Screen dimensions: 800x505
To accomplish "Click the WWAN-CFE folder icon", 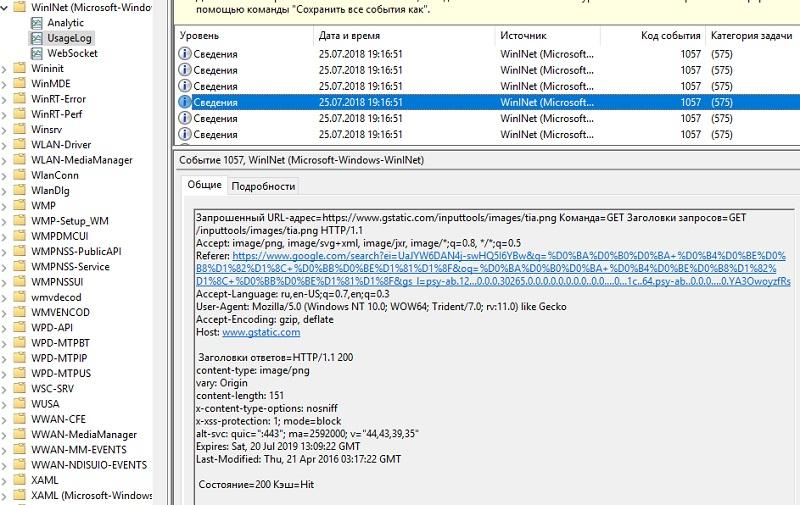I will point(19,419).
